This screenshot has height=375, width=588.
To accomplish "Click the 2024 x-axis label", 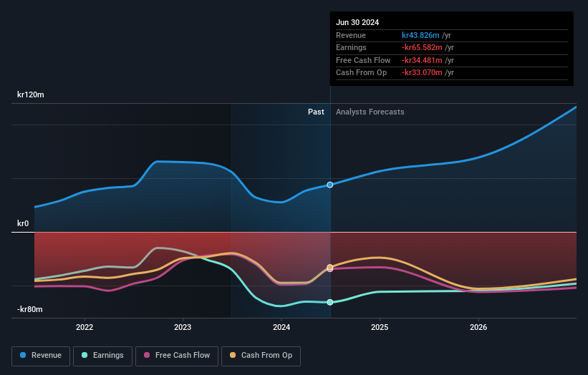I will (x=281, y=327).
